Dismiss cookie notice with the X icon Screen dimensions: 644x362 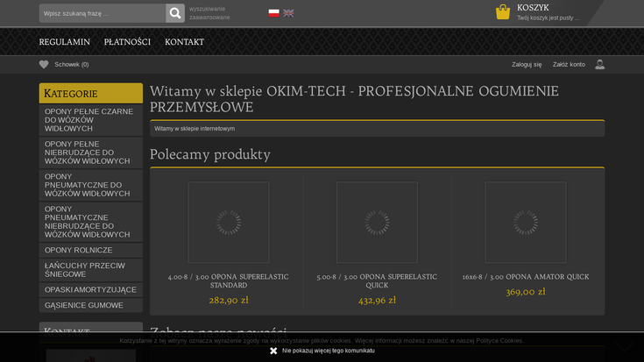click(273, 351)
